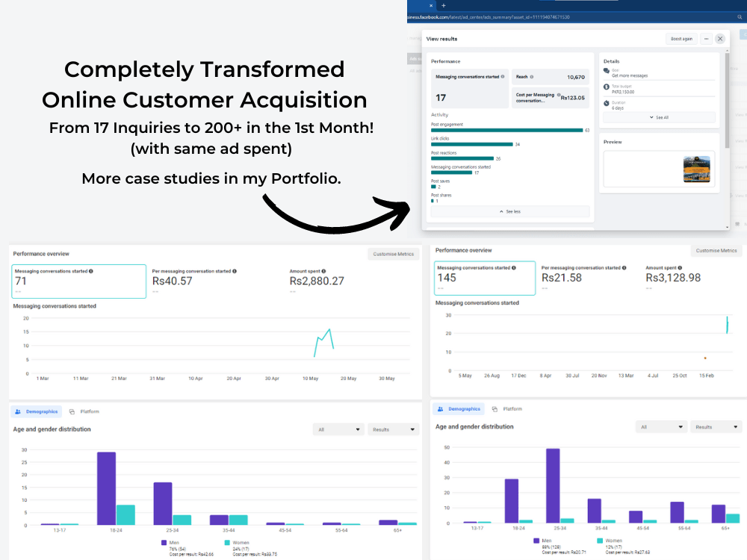
Task: Click info icon above Rs21.58
Action: pos(624,268)
